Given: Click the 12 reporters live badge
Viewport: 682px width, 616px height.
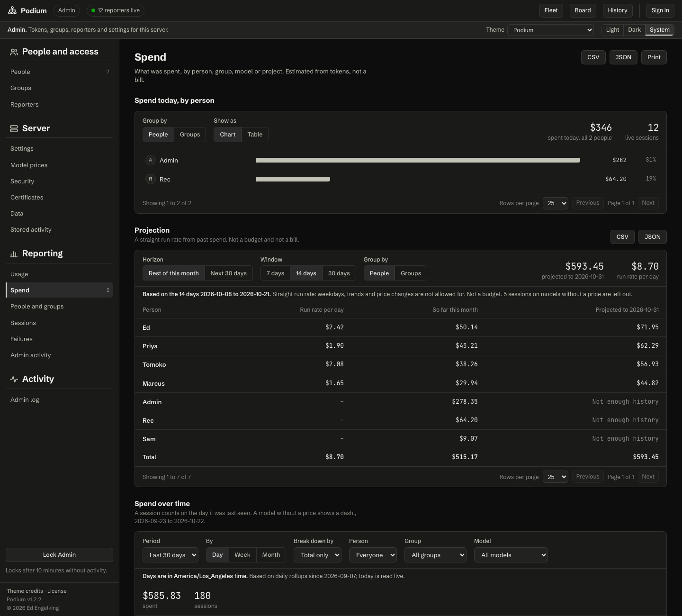Looking at the screenshot, I should [116, 10].
